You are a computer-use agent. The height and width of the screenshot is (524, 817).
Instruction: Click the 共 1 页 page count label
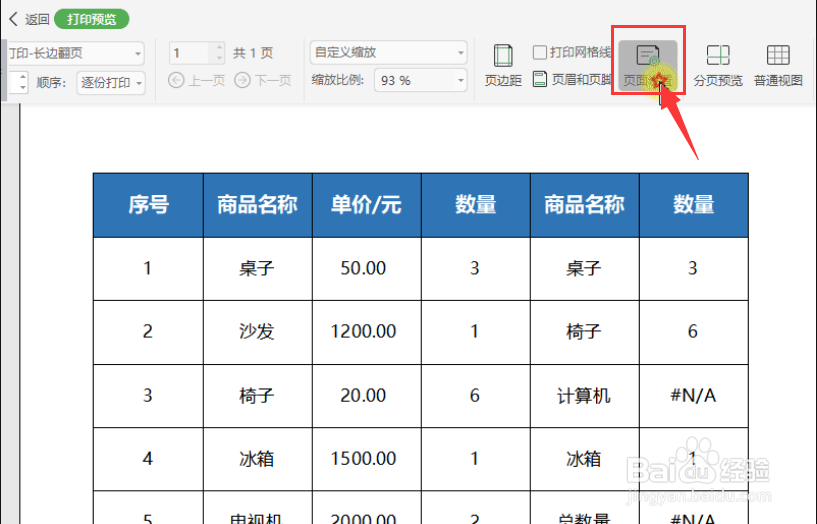pyautogui.click(x=253, y=53)
